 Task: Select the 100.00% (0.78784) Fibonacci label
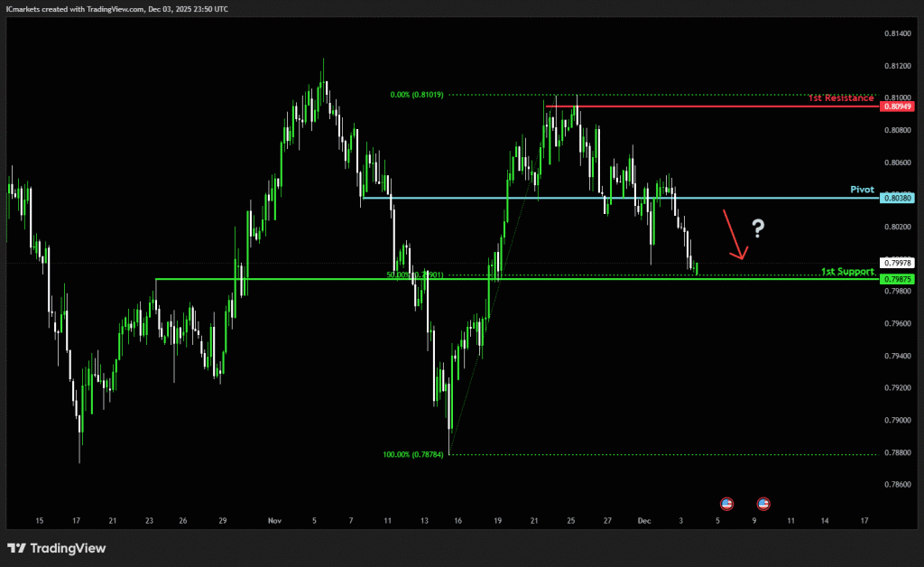pyautogui.click(x=413, y=455)
